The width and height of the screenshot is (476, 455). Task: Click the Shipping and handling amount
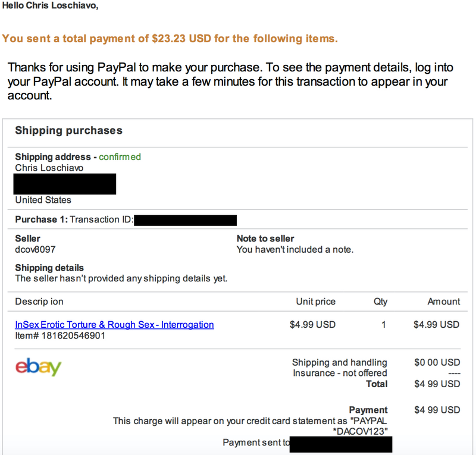437,362
